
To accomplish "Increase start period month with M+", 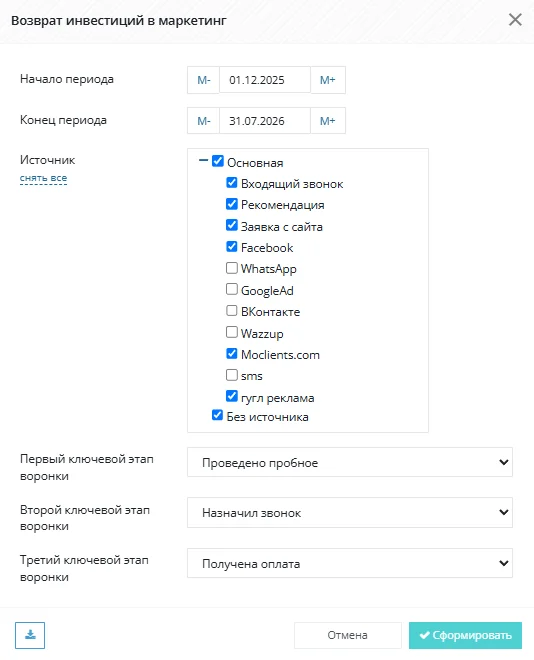I will [x=328, y=80].
